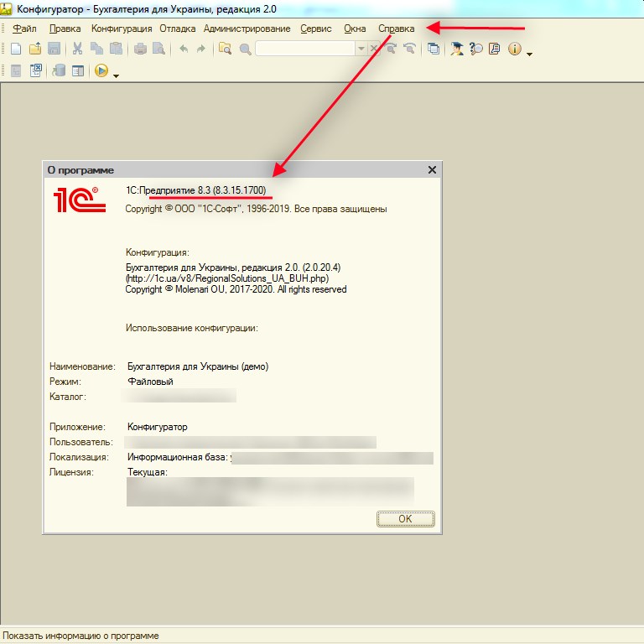Viewport: 644px width, 644px height.
Task: Open the Файл menu
Action: [24, 29]
